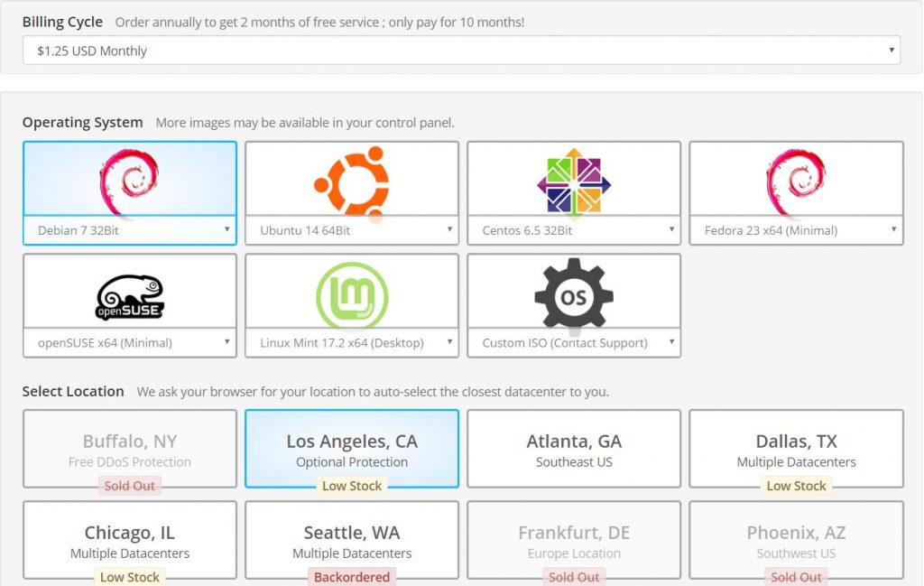Open Fedora 23 x64 (Minimal) dropdown
924x586 pixels.
(796, 230)
